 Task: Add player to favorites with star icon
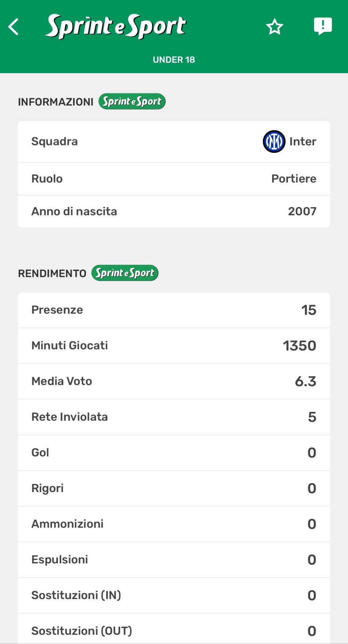tap(275, 27)
